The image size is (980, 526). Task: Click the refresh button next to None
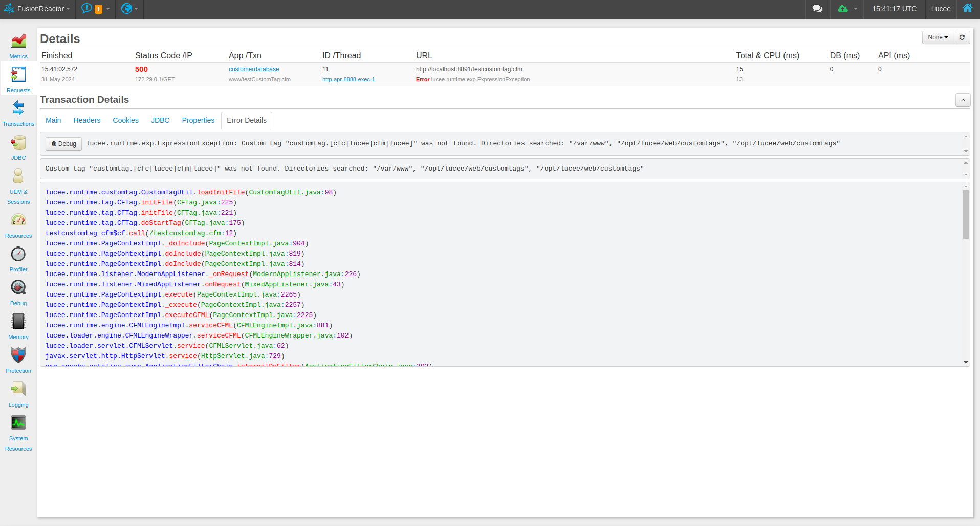coord(962,37)
